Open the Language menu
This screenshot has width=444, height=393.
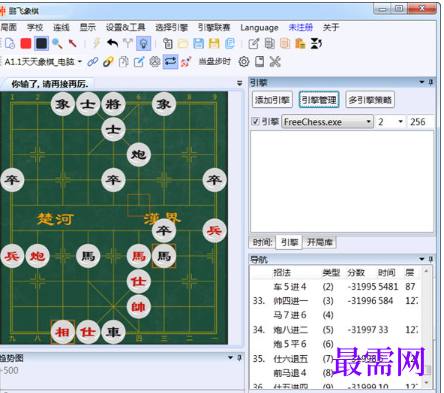click(x=259, y=27)
